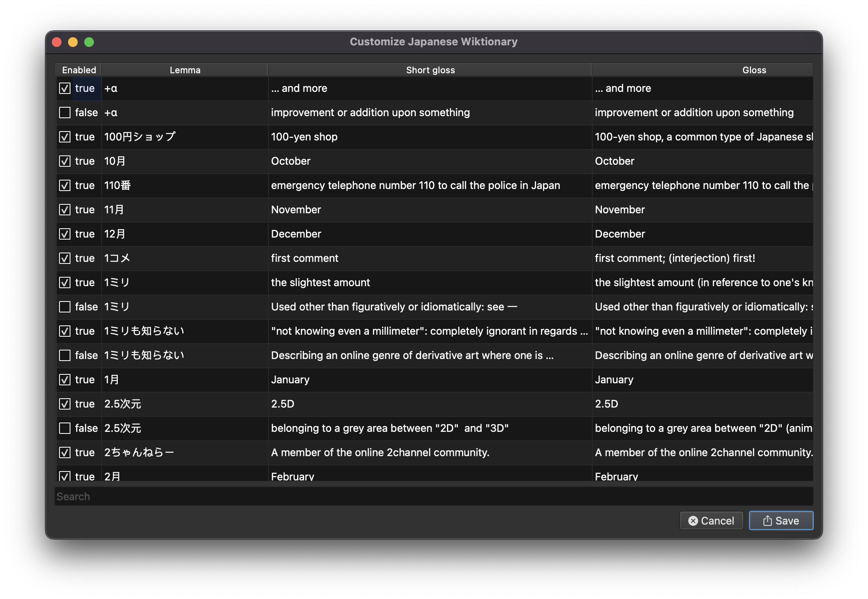Check the 'belonging to a grey area' 2.5次元 checkbox
Screen dimensions: 868x599
pyautogui.click(x=65, y=428)
